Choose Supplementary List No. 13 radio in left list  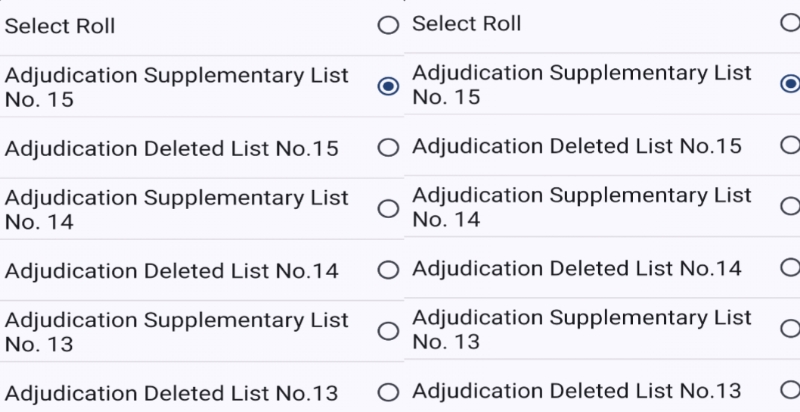[388, 332]
